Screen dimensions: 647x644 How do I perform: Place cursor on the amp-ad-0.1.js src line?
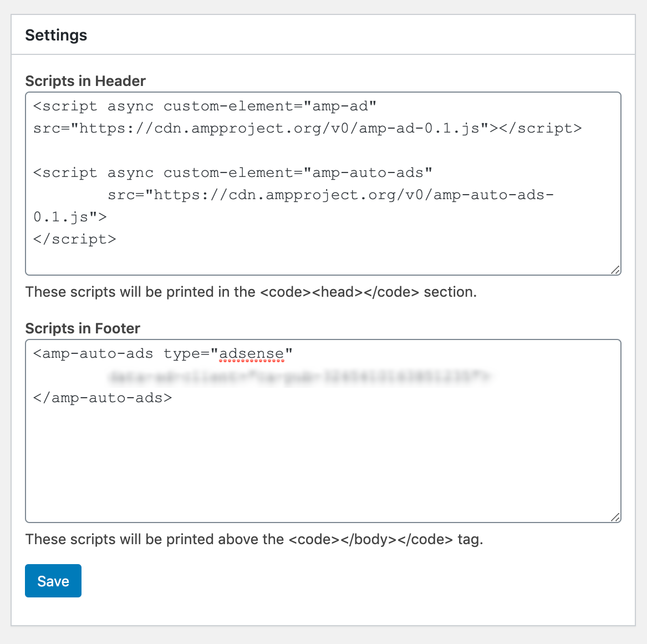coord(307,128)
